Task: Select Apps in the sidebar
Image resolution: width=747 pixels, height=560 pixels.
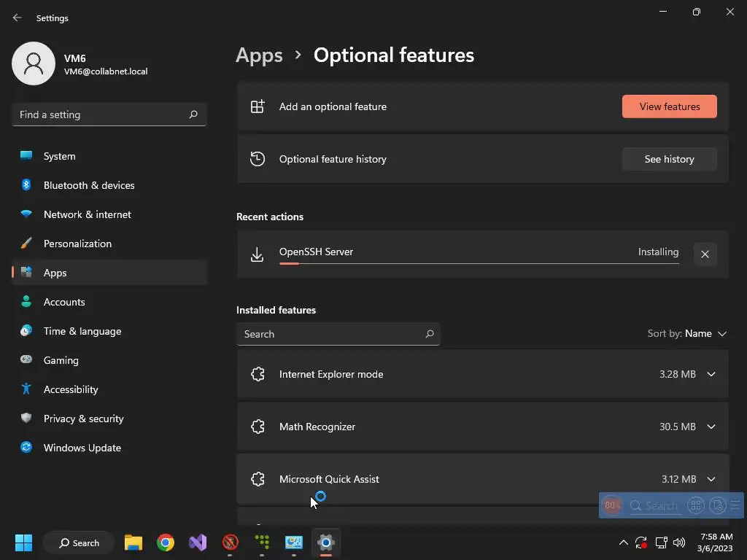Action: [x=109, y=273]
